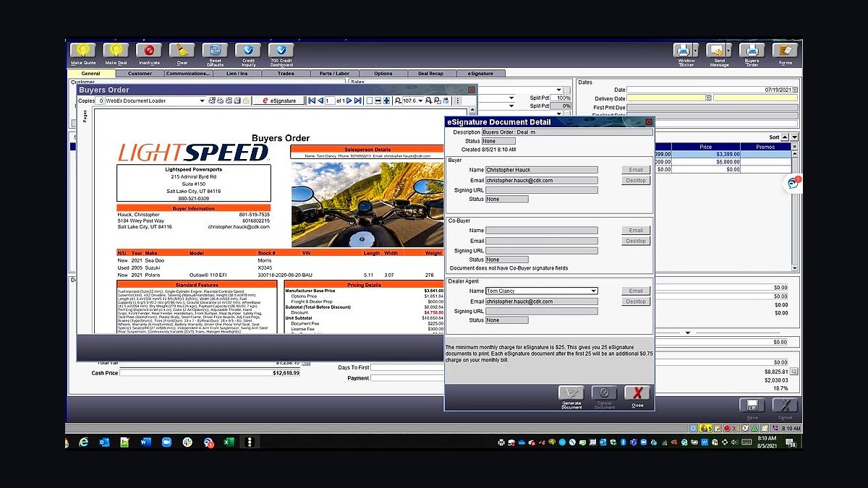
Task: Click the Split Pct 100% field
Action: (561, 98)
